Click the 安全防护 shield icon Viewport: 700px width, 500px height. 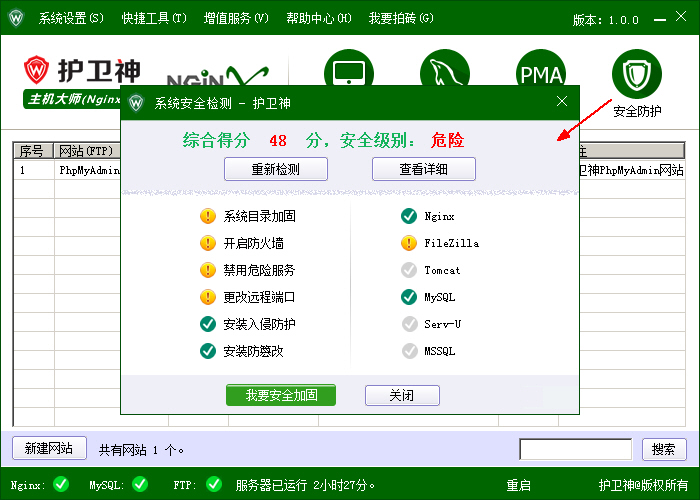click(x=637, y=74)
